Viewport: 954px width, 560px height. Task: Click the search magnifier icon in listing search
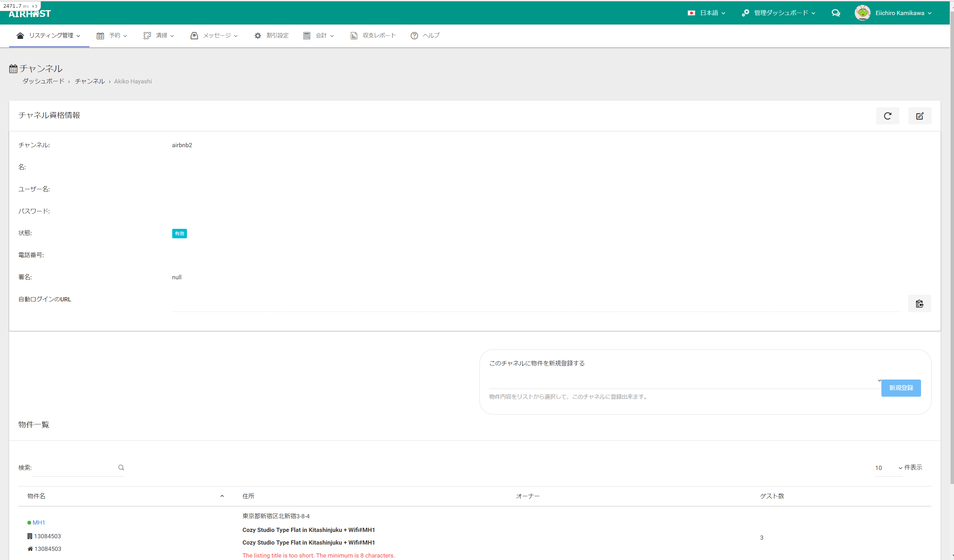[x=121, y=467]
